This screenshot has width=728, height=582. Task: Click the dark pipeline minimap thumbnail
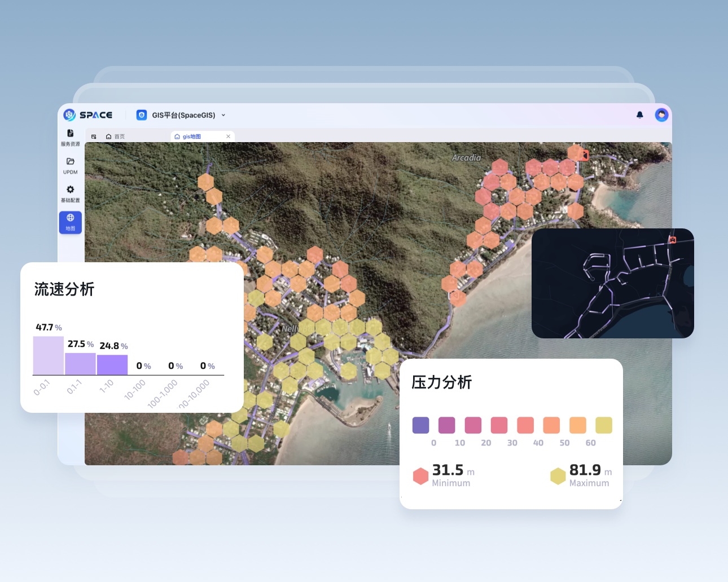(x=612, y=283)
